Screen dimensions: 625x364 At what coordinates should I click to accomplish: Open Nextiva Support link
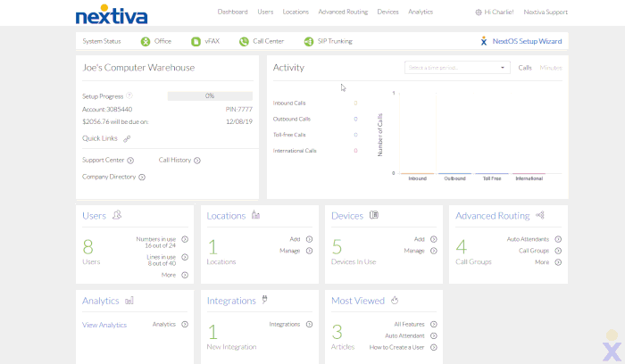pos(546,12)
